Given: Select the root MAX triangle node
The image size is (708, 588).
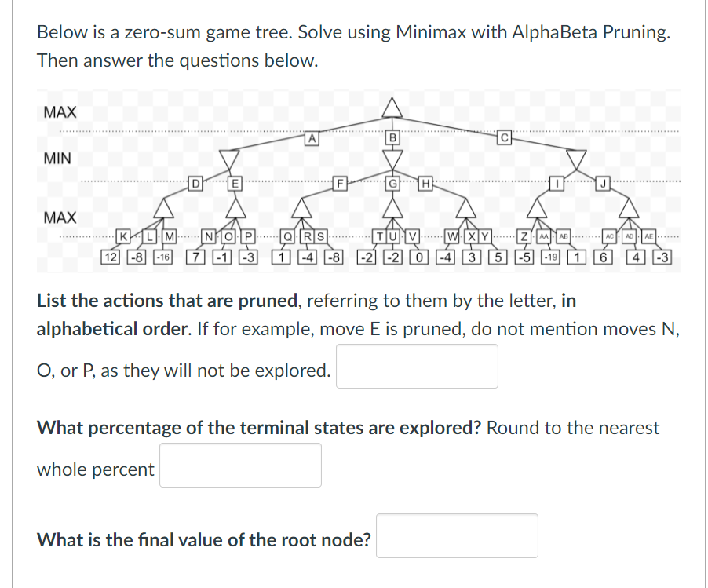Looking at the screenshot, I should click(392, 107).
